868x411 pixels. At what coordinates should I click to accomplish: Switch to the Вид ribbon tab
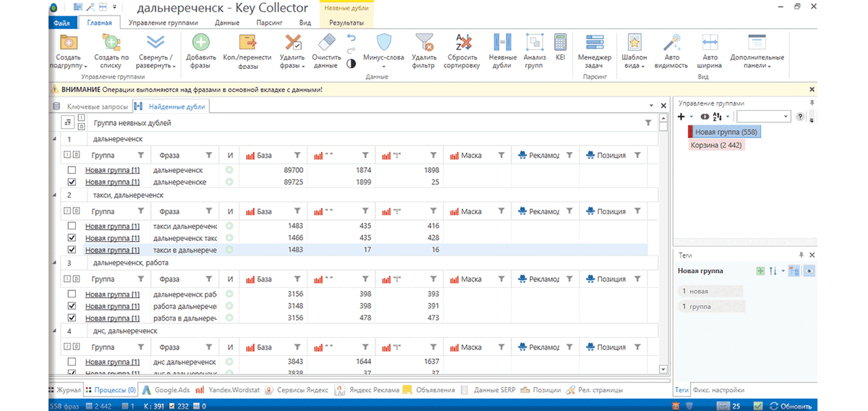pyautogui.click(x=305, y=22)
